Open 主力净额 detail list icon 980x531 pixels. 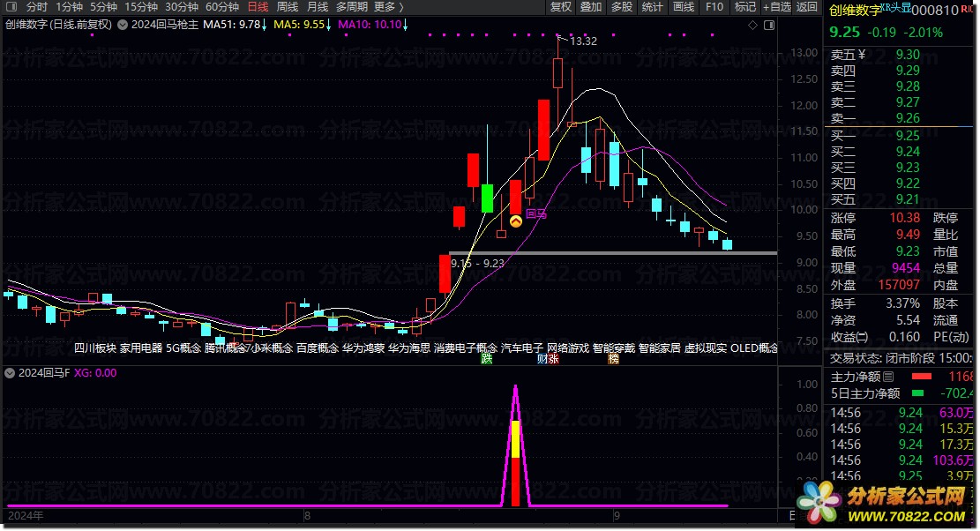pyautogui.click(x=888, y=377)
